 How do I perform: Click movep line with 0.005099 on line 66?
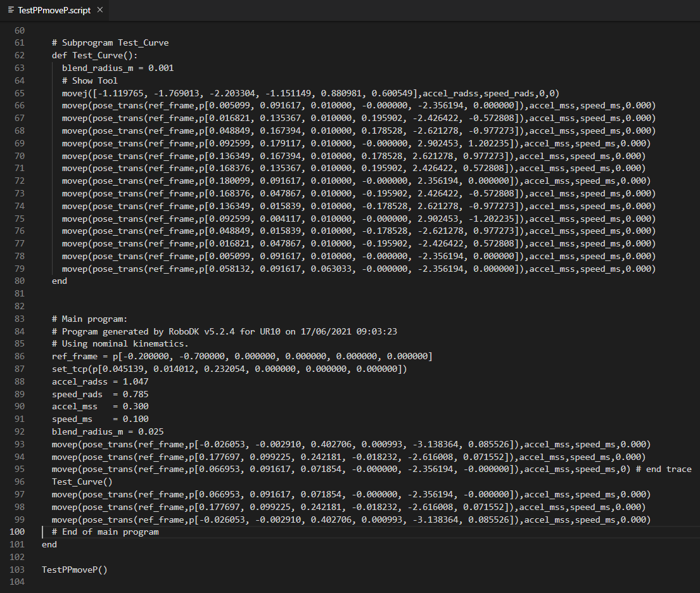click(x=359, y=105)
